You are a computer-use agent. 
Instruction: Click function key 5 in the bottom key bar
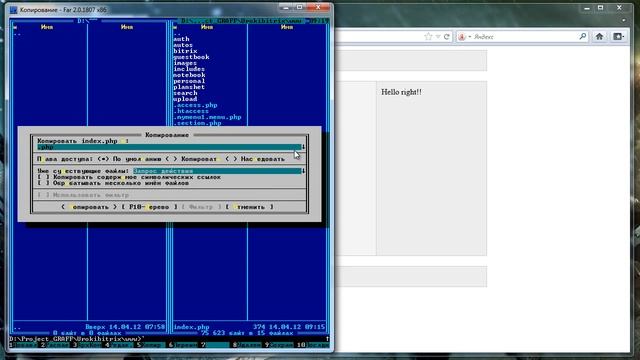pos(151,345)
